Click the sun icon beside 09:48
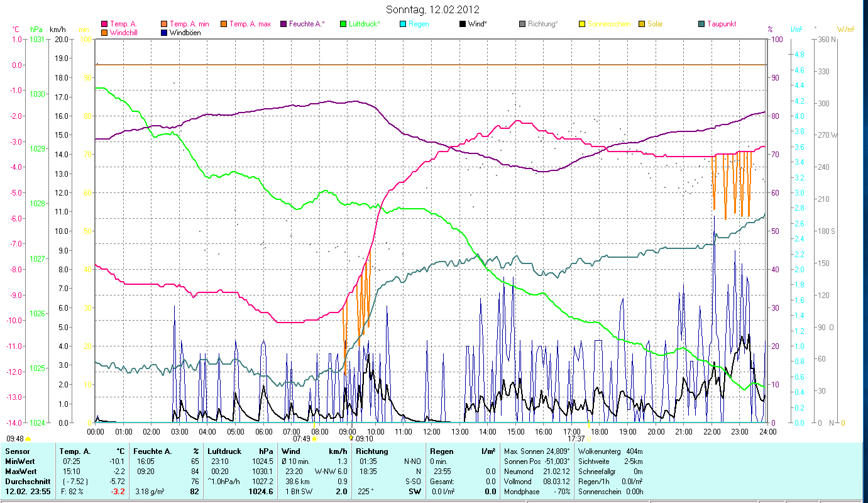 pos(28,439)
